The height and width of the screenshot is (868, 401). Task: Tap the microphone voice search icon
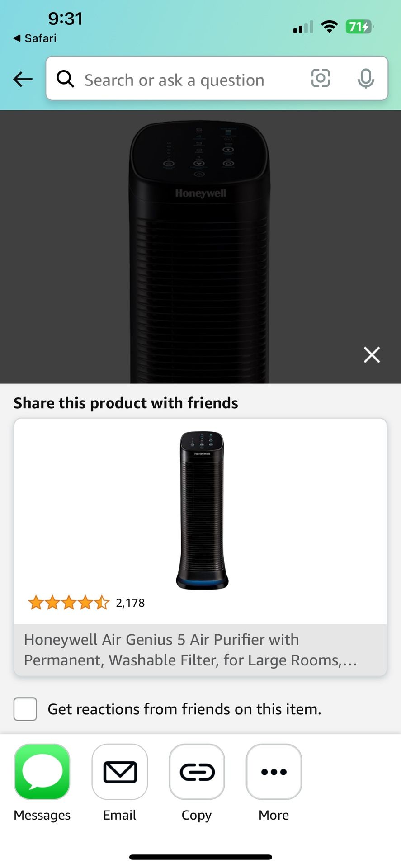point(366,79)
